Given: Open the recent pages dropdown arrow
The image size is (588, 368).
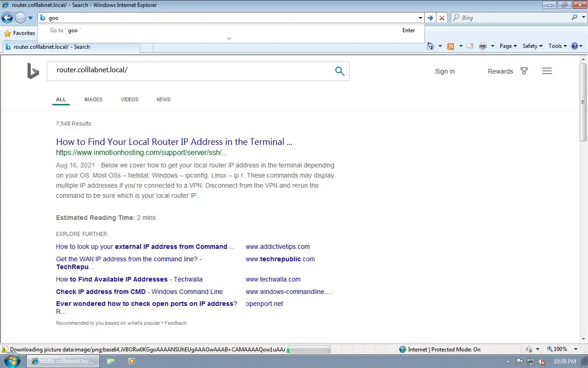Looking at the screenshot, I should coord(31,18).
